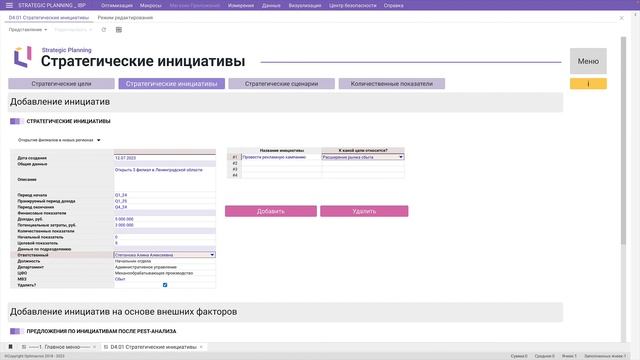The image size is (640, 360).
Task: Click the Меню button
Action: [588, 61]
